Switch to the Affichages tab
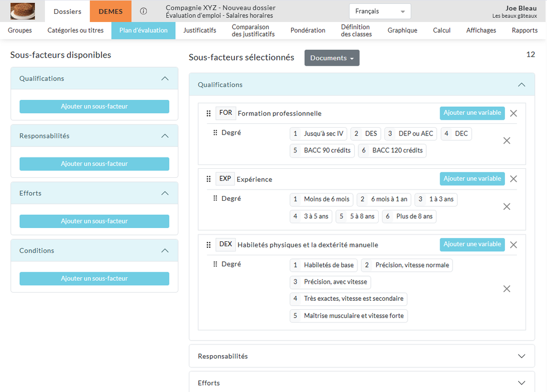The image size is (547, 392). click(481, 30)
